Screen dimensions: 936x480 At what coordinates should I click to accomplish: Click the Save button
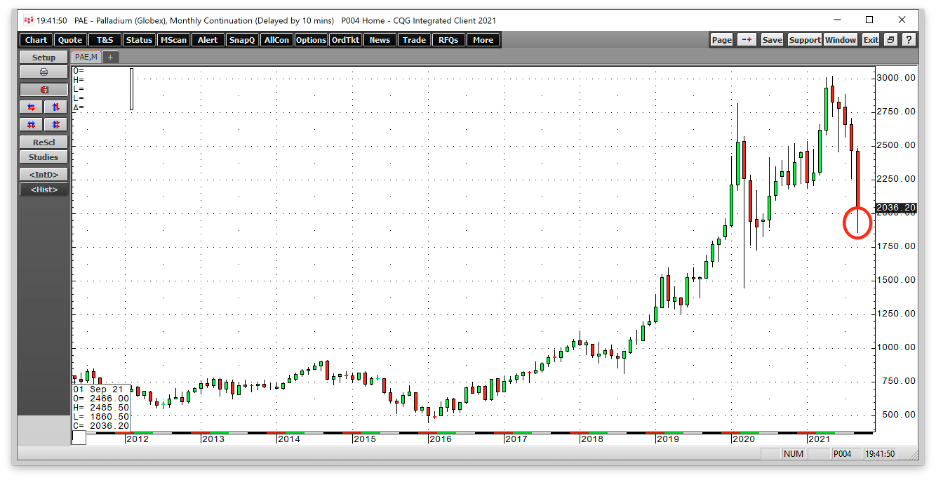tap(772, 40)
